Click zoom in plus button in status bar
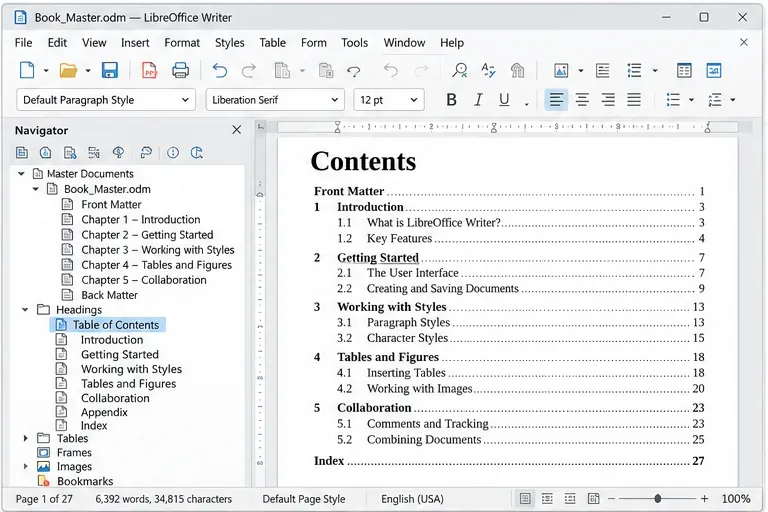The image size is (768, 512). click(x=704, y=499)
